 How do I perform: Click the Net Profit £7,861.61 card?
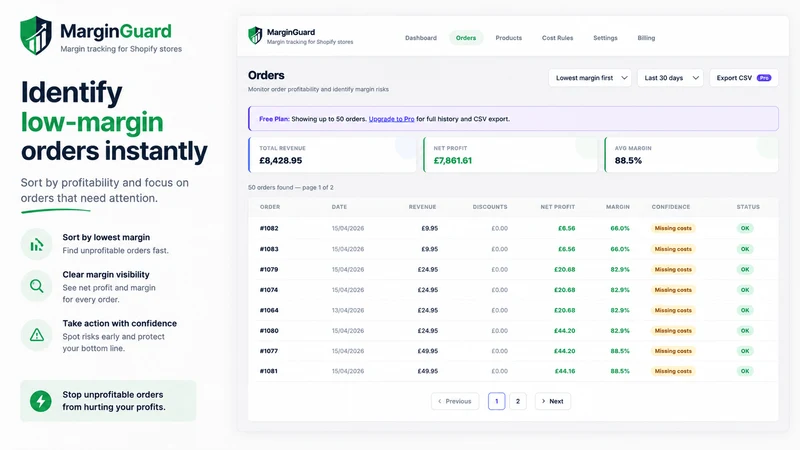pos(510,155)
